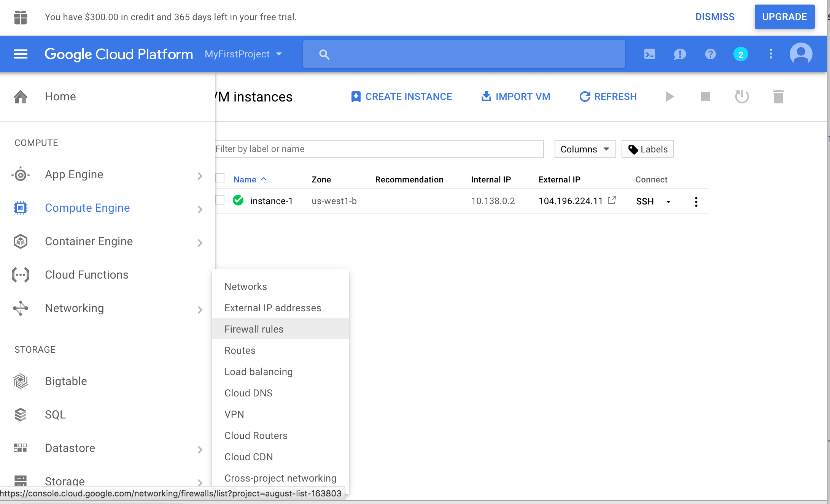Open the MyFirstProject project selector

(243, 54)
